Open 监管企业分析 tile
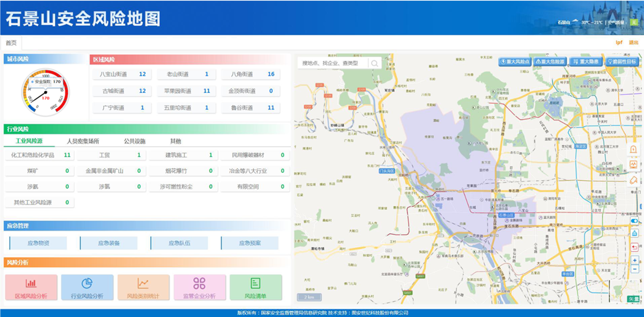This screenshot has width=644, height=317. (x=199, y=287)
